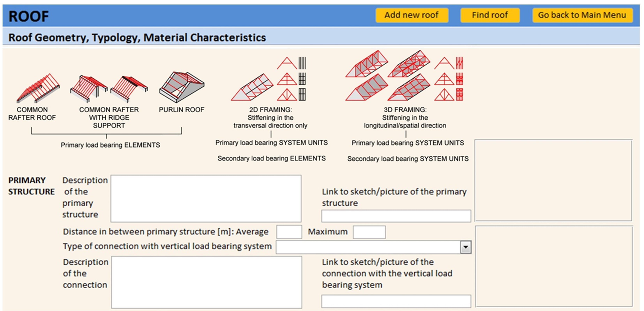This screenshot has width=644, height=311.
Task: Select the Purlin Roof diagram
Action: [182, 87]
